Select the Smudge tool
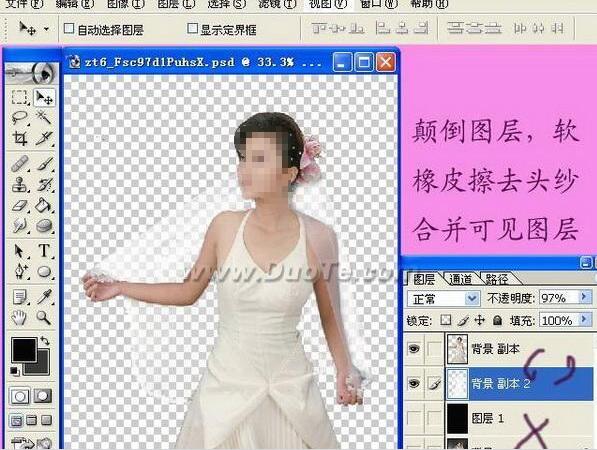 point(19,226)
